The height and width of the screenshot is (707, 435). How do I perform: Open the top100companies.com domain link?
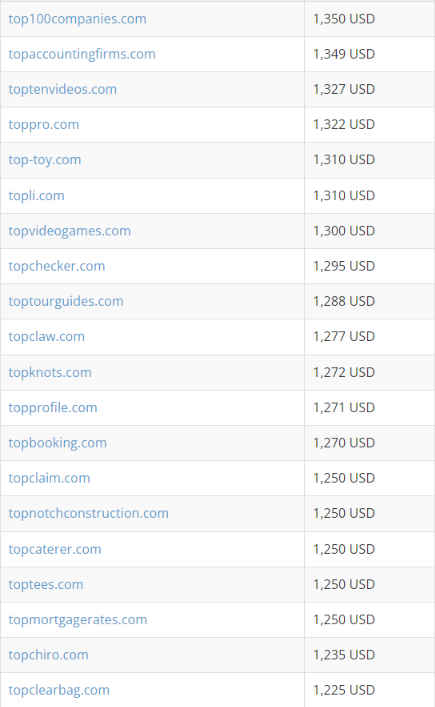point(77,19)
